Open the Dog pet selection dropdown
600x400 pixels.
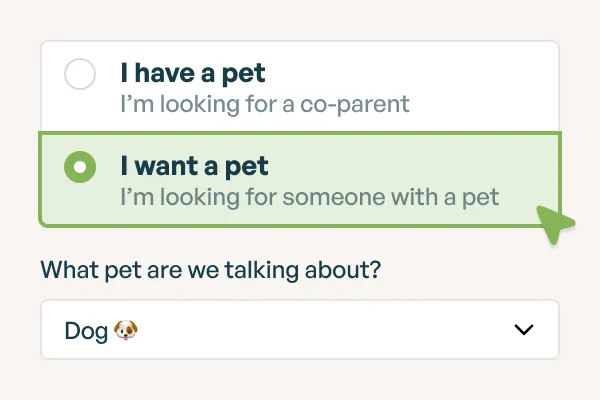300,330
